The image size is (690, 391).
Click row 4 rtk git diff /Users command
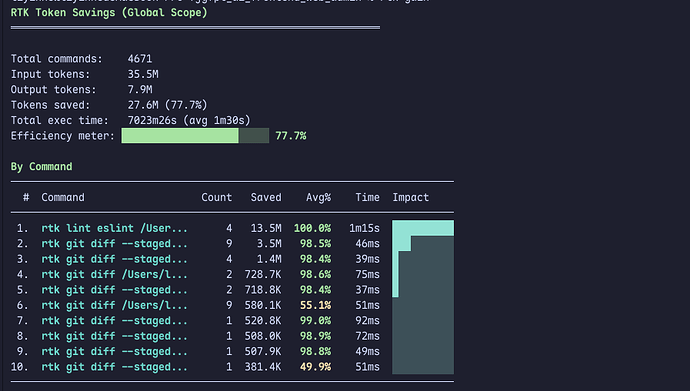[x=114, y=274]
